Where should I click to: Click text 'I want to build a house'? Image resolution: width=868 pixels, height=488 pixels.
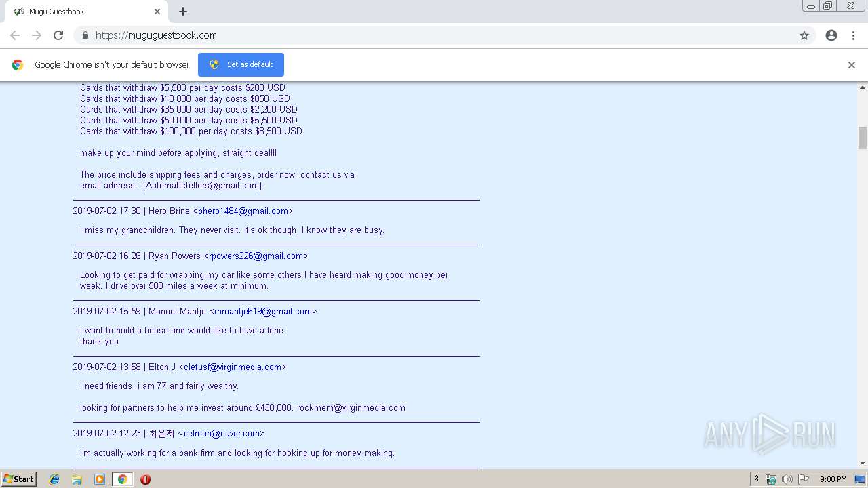[x=125, y=331]
